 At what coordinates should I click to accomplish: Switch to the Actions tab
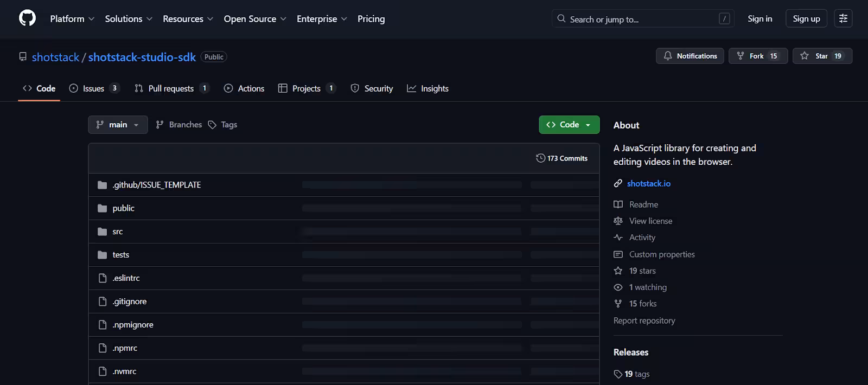pos(244,88)
